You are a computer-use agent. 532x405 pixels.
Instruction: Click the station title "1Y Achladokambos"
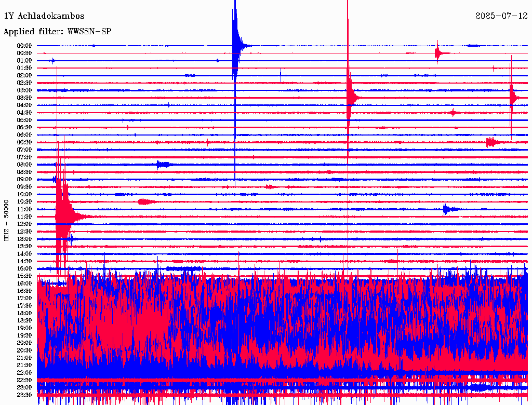(44, 16)
